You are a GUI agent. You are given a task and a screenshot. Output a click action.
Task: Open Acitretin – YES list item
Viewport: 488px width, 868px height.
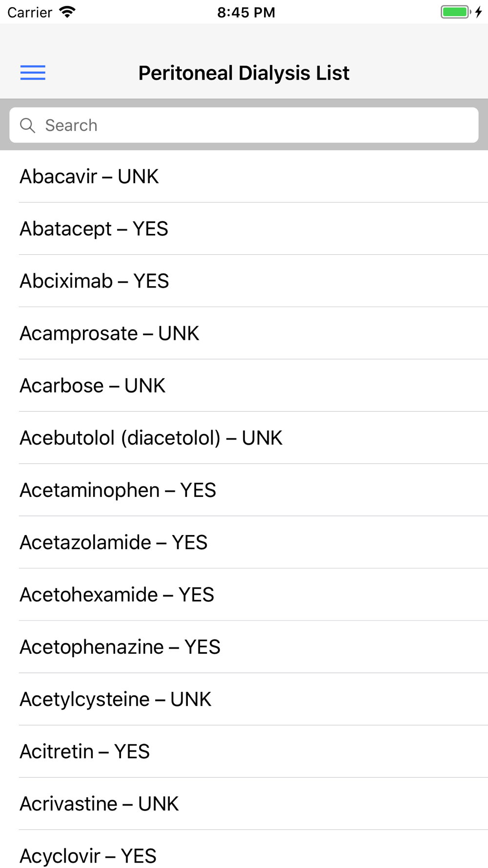coord(244,751)
